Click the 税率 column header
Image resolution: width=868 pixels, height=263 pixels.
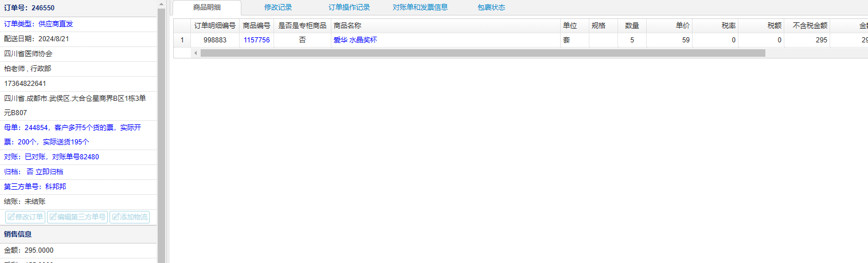(x=715, y=26)
